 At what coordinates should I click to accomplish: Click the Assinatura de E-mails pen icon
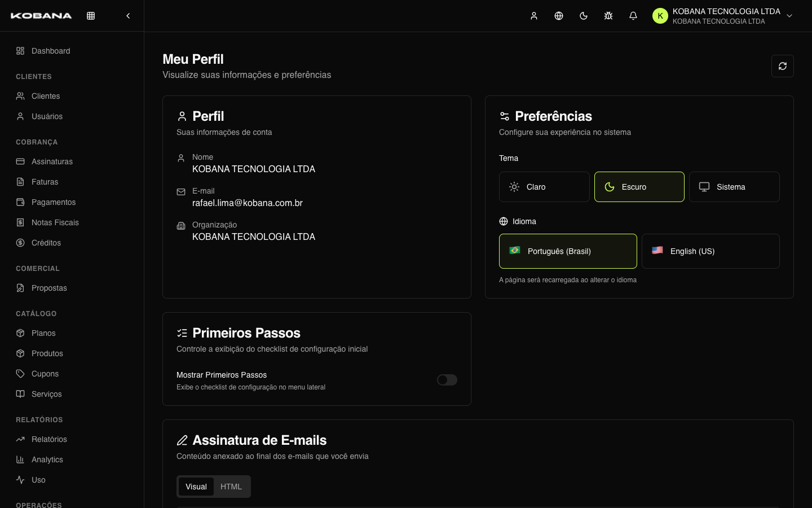[182, 440]
